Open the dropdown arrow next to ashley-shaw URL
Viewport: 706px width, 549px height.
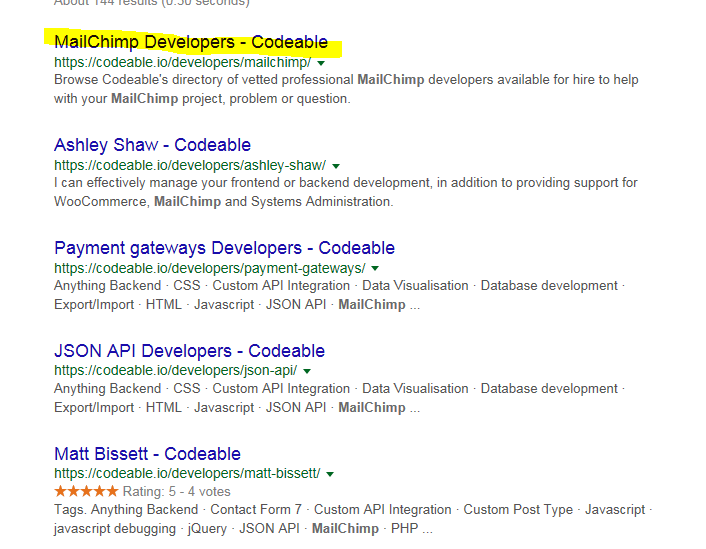point(336,165)
